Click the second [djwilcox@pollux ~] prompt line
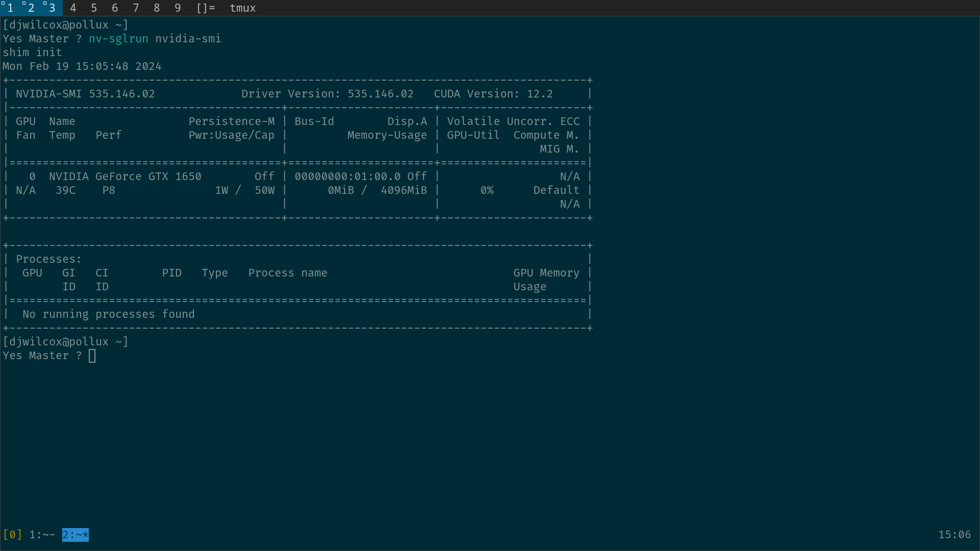This screenshot has height=551, width=980. pyautogui.click(x=65, y=342)
